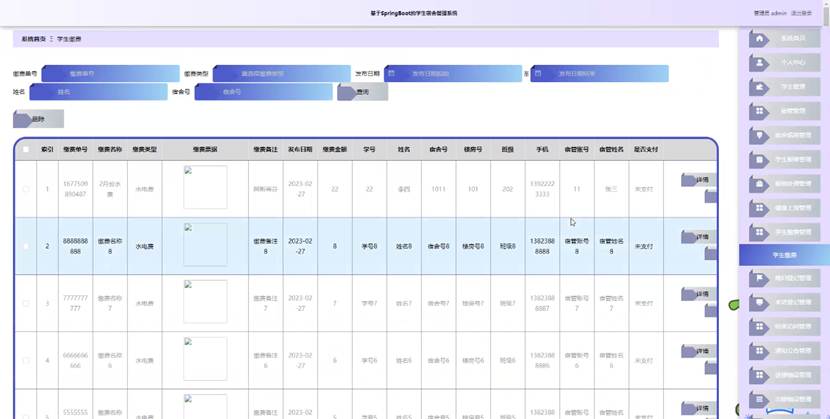Image resolution: width=830 pixels, height=419 pixels.
Task: Click the bill image thumbnail in row 4
Action: pyautogui.click(x=205, y=359)
